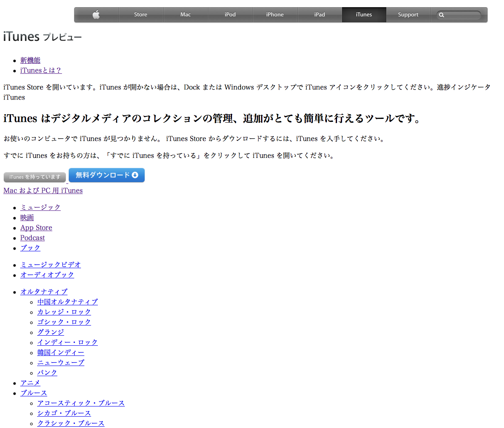
Task: Click the search magnifier icon
Action: pos(442,15)
